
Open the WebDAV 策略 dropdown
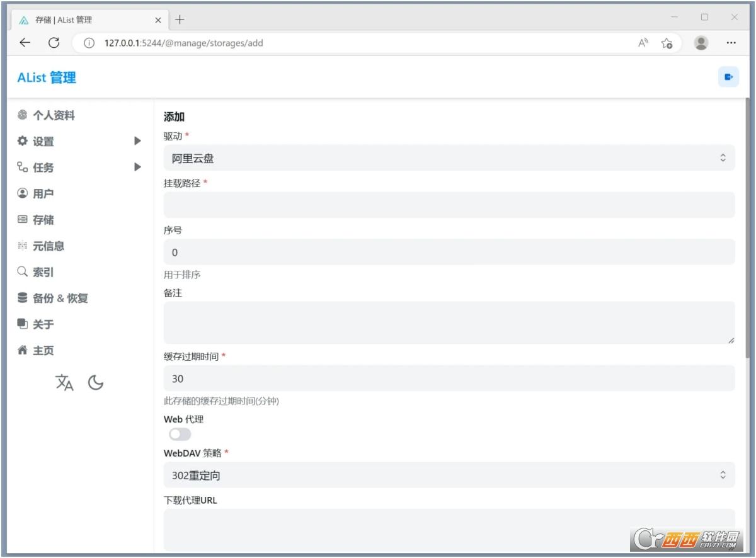(x=449, y=475)
